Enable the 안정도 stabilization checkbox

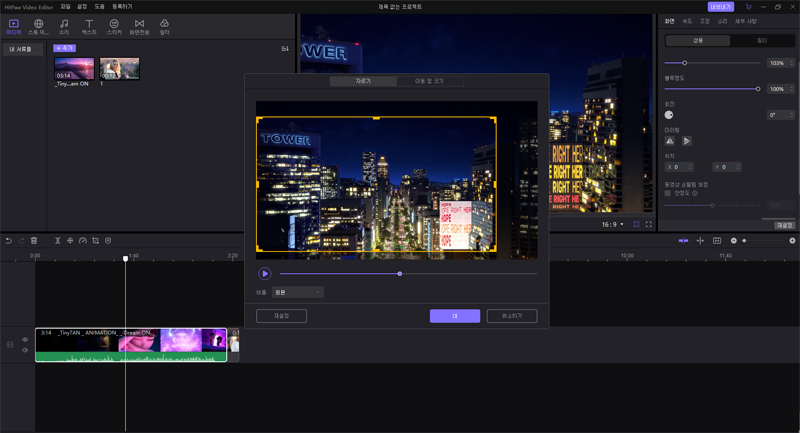click(667, 193)
